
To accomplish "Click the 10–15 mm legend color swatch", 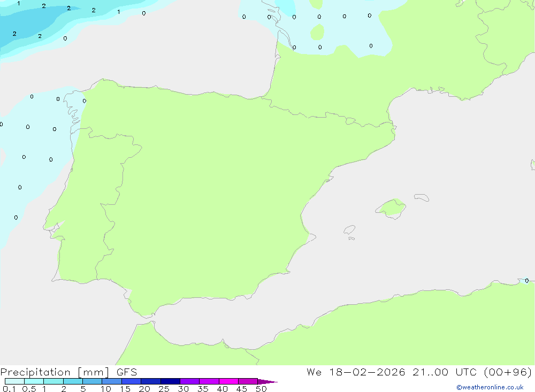I will [x=112, y=381].
